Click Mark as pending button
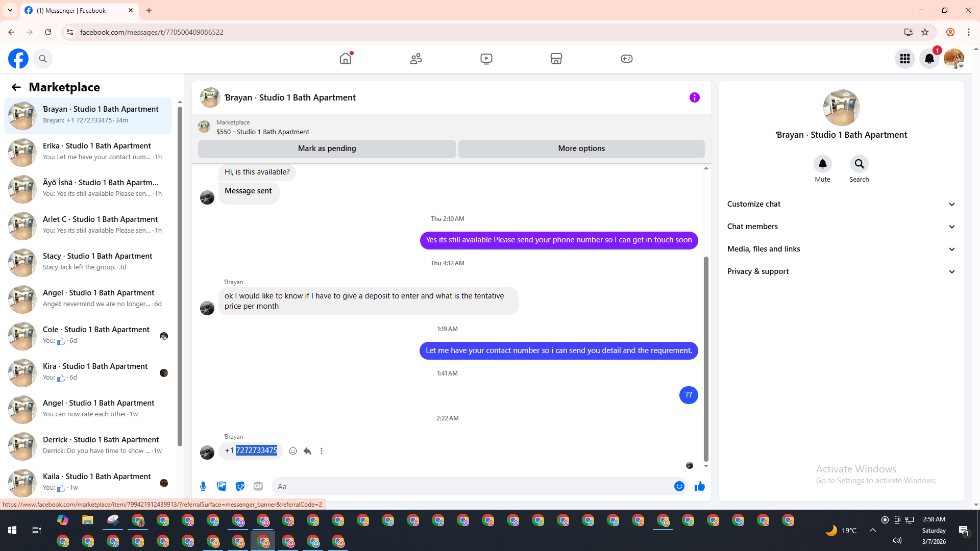This screenshot has height=551, width=980. tap(327, 148)
